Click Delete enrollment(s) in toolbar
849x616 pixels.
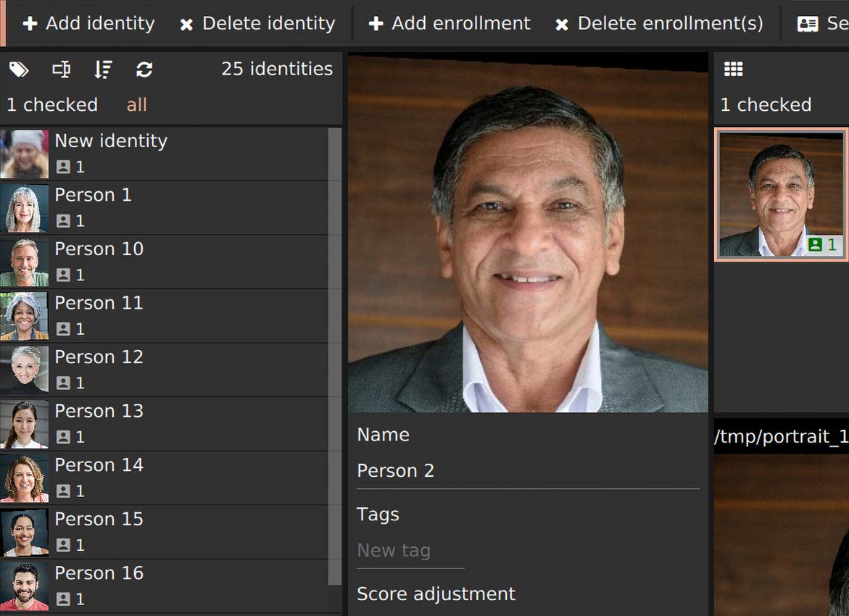coord(659,24)
